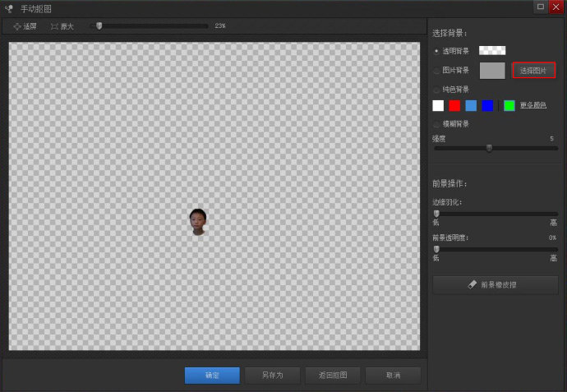Screen dimensions: 567x392
Task: Pick the white color swatch
Action: [x=438, y=105]
